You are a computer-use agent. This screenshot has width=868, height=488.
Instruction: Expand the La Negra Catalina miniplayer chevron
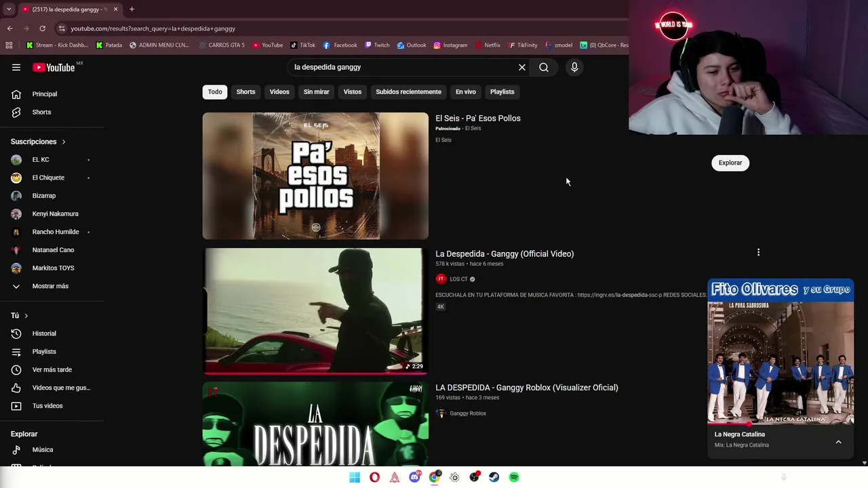tap(838, 442)
